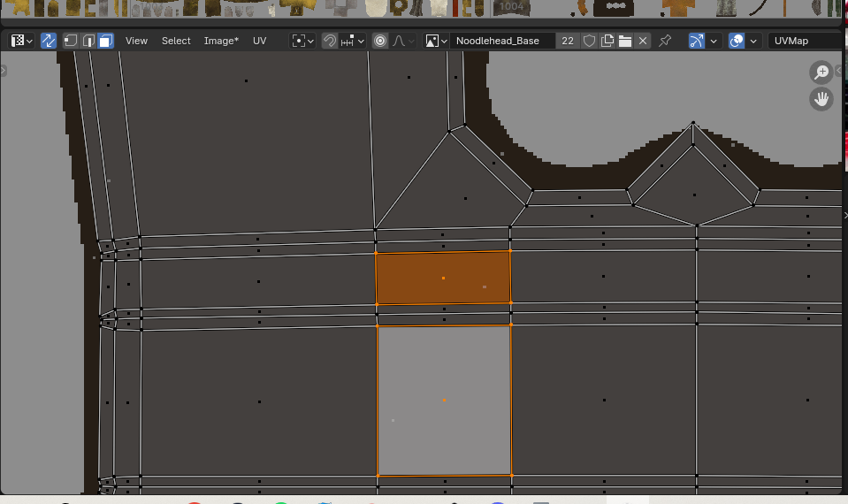
Task: Switch to edge selection mode
Action: [88, 41]
